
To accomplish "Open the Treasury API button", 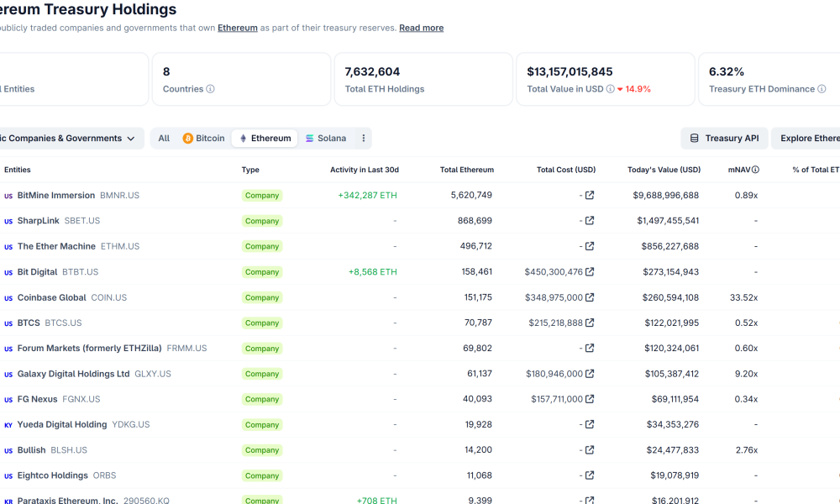I will (x=724, y=139).
